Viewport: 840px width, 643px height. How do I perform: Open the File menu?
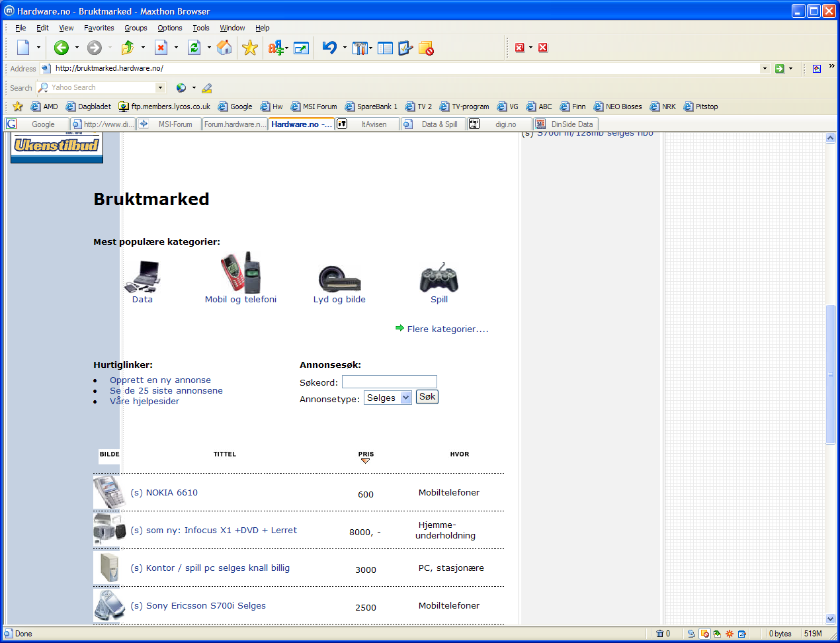[x=21, y=28]
